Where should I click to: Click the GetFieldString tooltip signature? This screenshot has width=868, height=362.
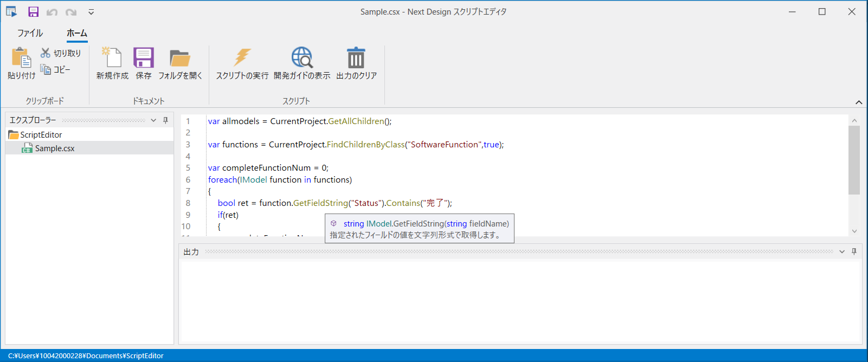click(x=426, y=224)
